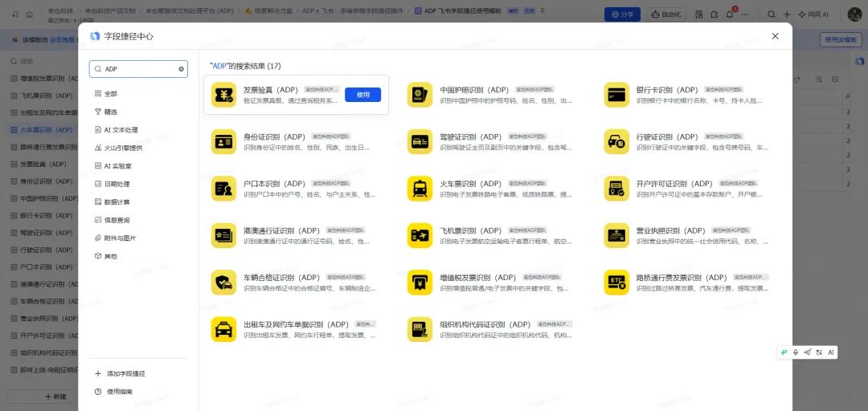This screenshot has width=868, height=411.
Task: Click the 银行卡识别 bank card icon
Action: (x=616, y=95)
